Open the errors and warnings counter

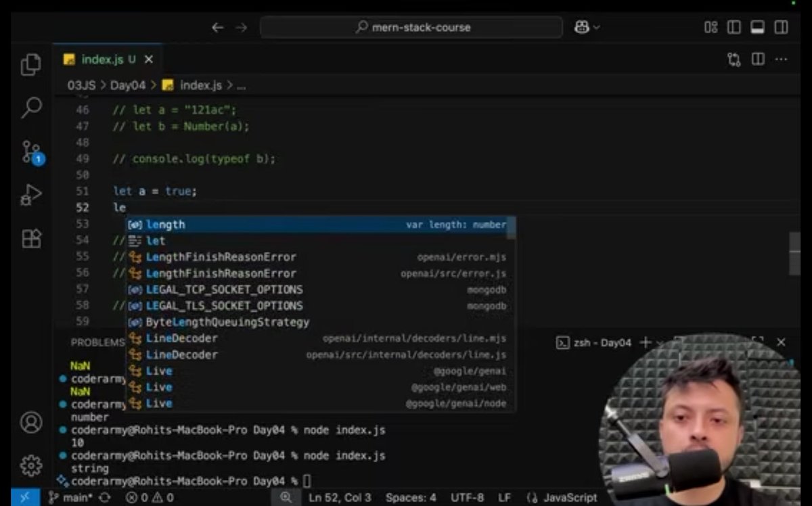pyautogui.click(x=149, y=497)
